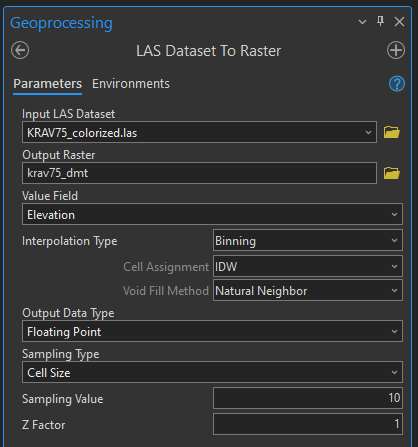Switch to the Environments tab
418x447 pixels.
(131, 84)
